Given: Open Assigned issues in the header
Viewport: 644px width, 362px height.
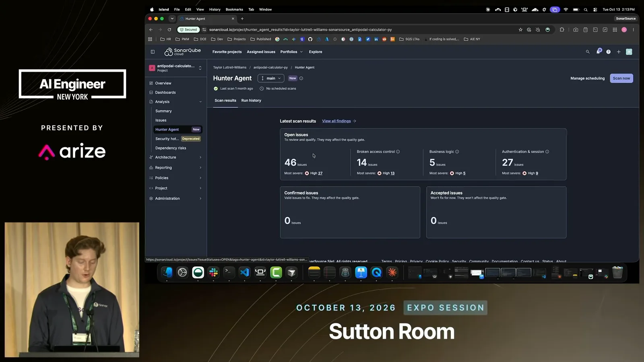Looking at the screenshot, I should (x=261, y=52).
